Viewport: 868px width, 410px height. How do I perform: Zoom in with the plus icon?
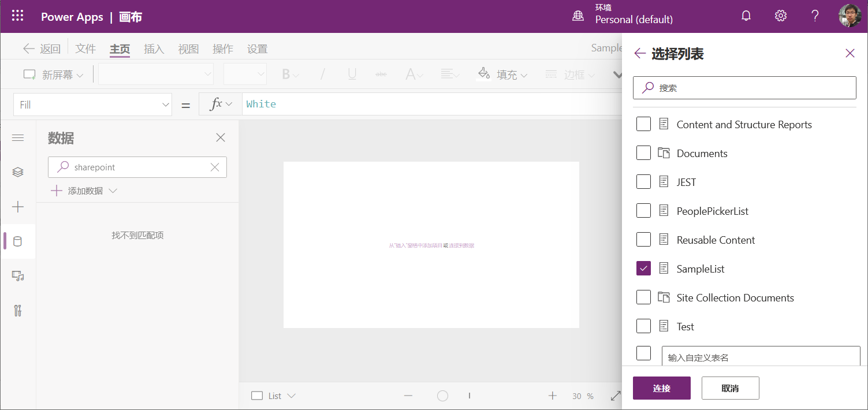[553, 396]
